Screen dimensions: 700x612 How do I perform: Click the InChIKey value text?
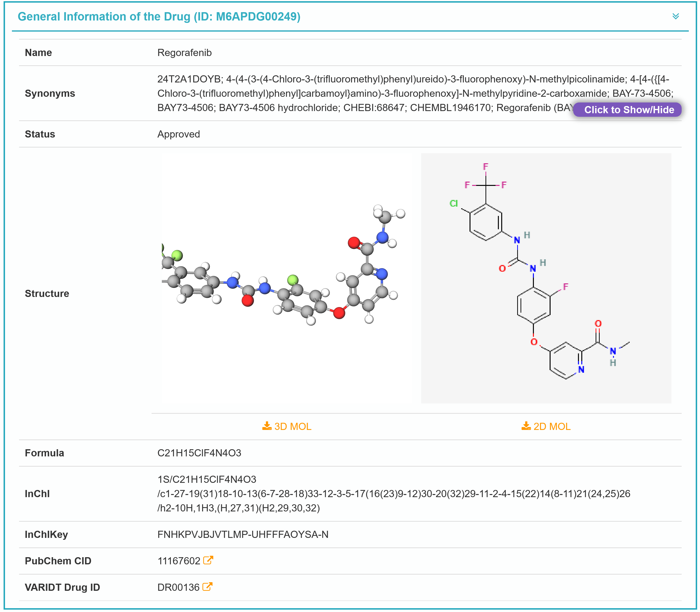click(242, 534)
